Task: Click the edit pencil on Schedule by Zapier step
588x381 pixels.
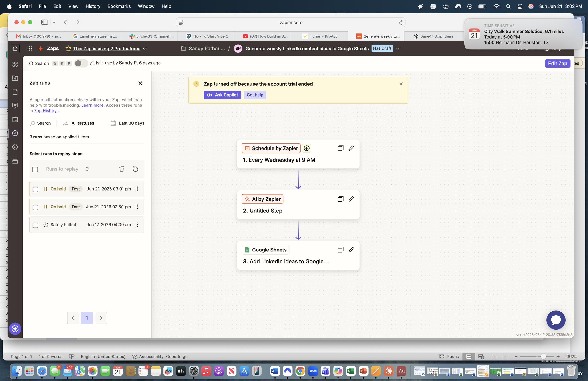Action: tap(351, 148)
